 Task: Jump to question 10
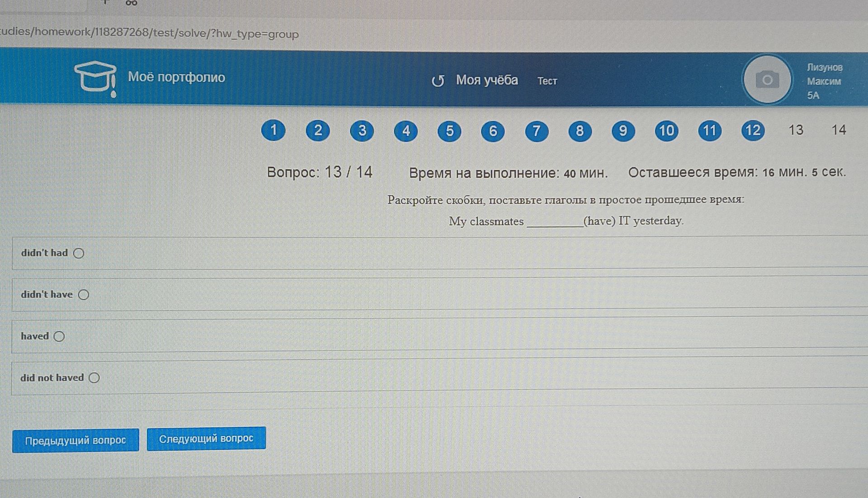click(x=667, y=131)
